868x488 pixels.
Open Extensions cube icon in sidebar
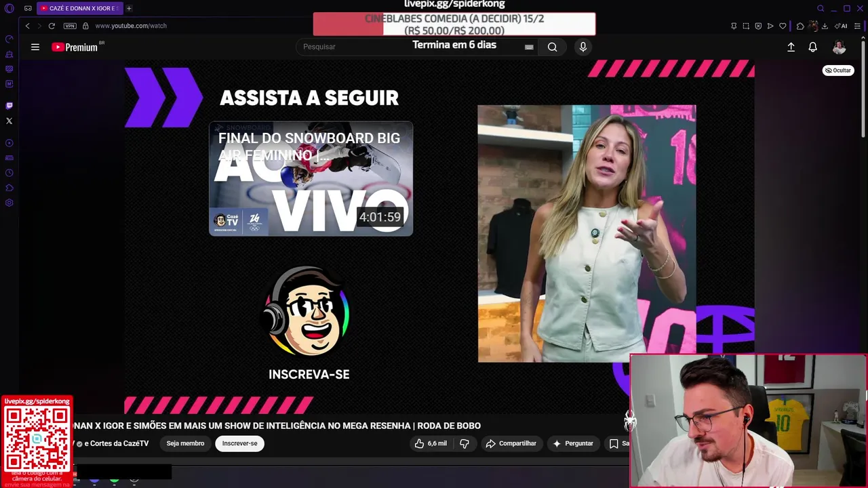9,188
